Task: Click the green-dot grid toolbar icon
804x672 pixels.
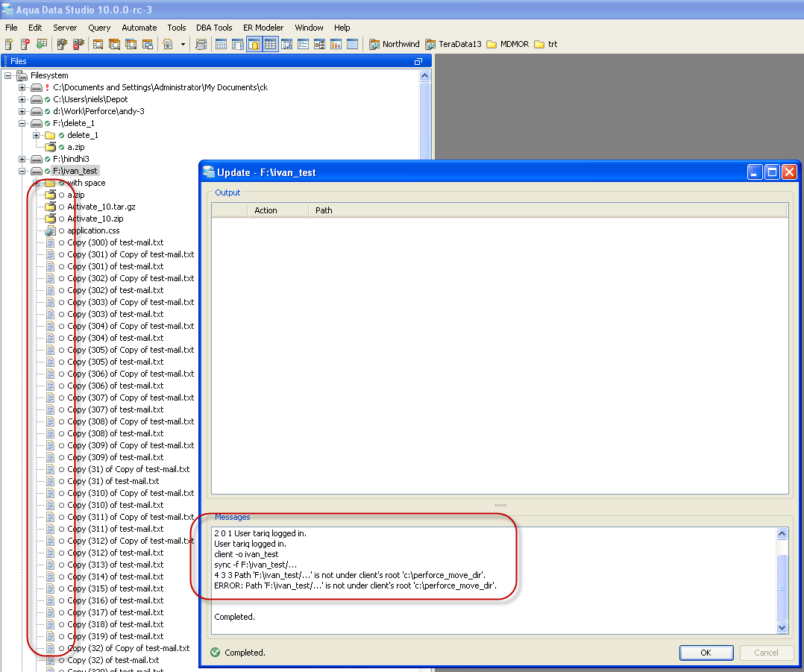Action: click(42, 44)
